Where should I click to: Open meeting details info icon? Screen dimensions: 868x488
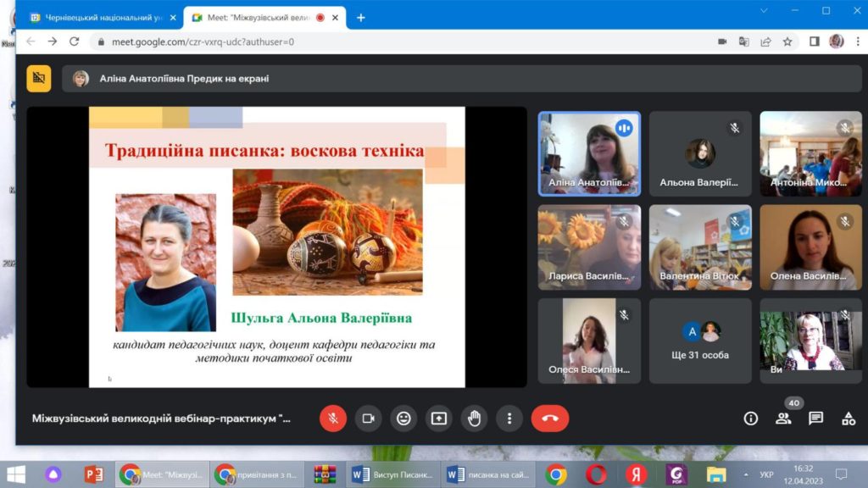[751, 419]
